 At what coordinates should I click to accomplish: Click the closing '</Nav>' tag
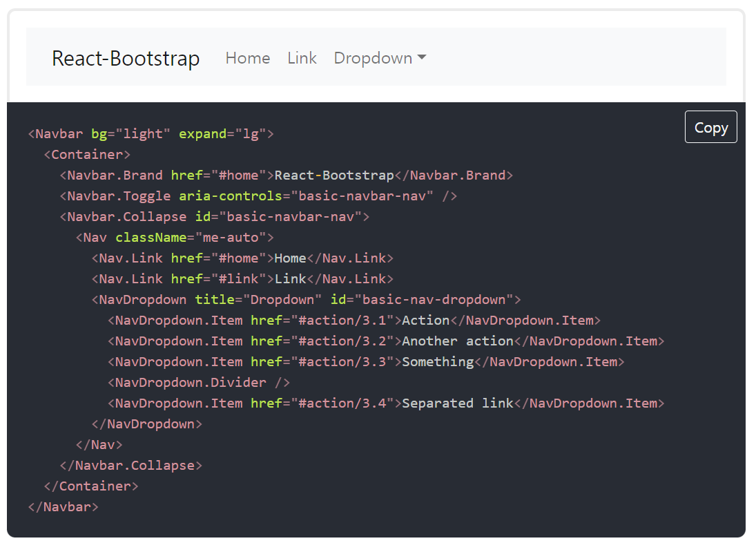(99, 445)
